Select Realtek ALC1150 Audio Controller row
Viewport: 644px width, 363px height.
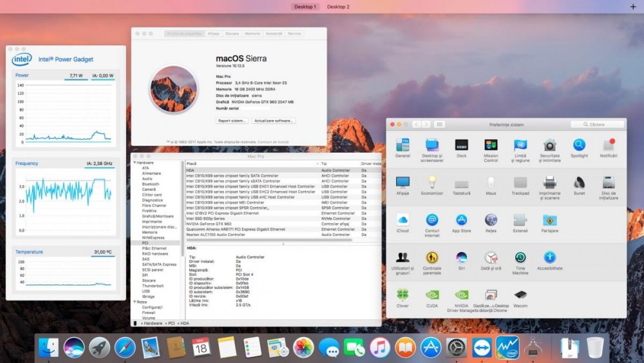point(283,235)
